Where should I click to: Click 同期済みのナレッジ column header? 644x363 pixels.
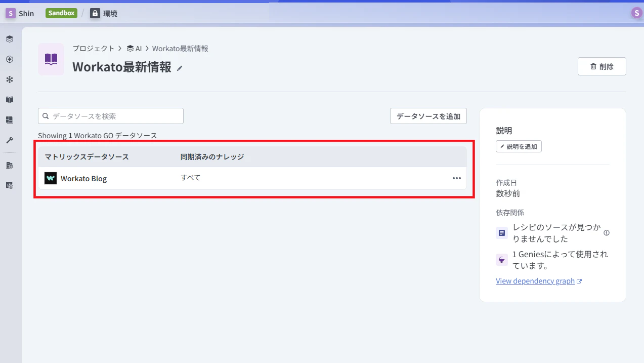click(x=212, y=157)
